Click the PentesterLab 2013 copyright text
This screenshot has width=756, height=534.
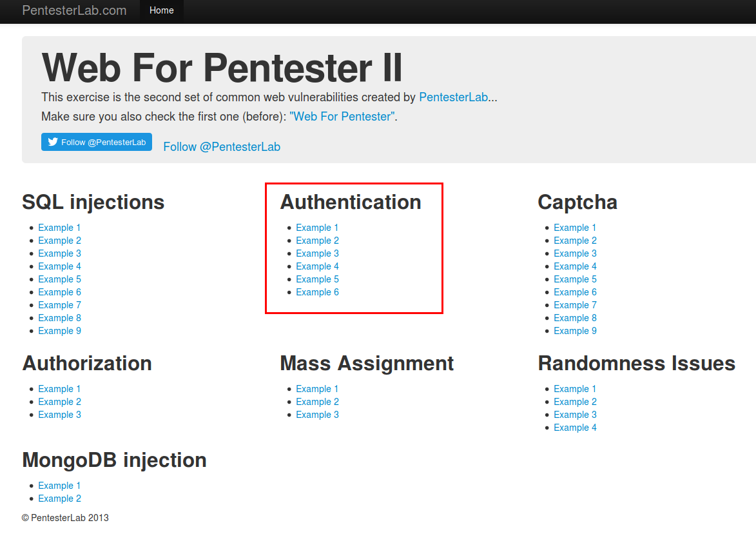tap(64, 517)
